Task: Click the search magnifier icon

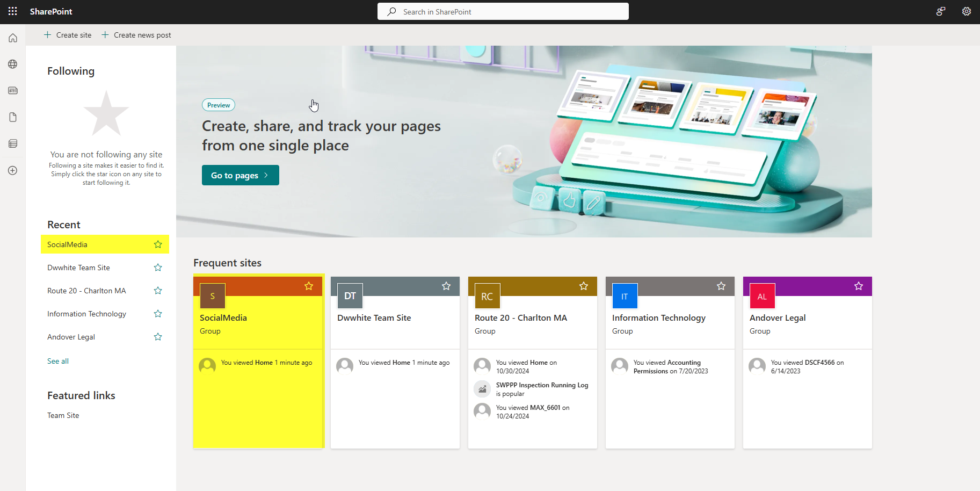Action: coord(392,11)
